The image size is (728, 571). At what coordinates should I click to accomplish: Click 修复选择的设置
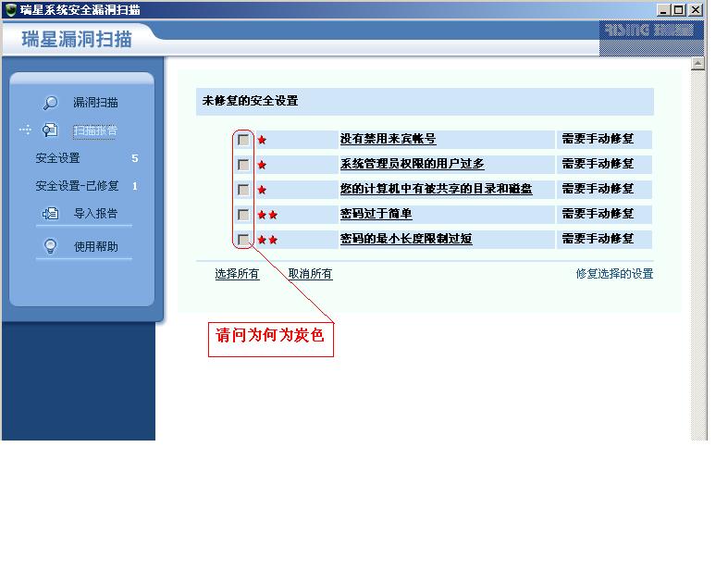pos(614,274)
